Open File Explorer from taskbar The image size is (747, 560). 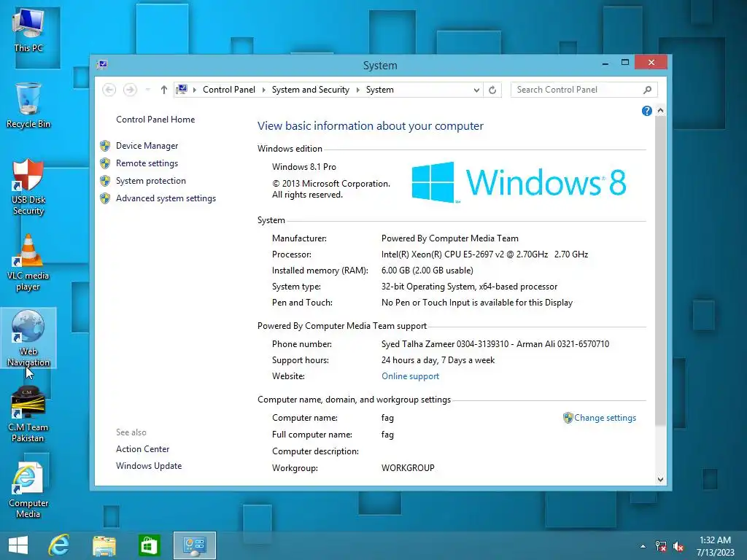click(x=104, y=545)
